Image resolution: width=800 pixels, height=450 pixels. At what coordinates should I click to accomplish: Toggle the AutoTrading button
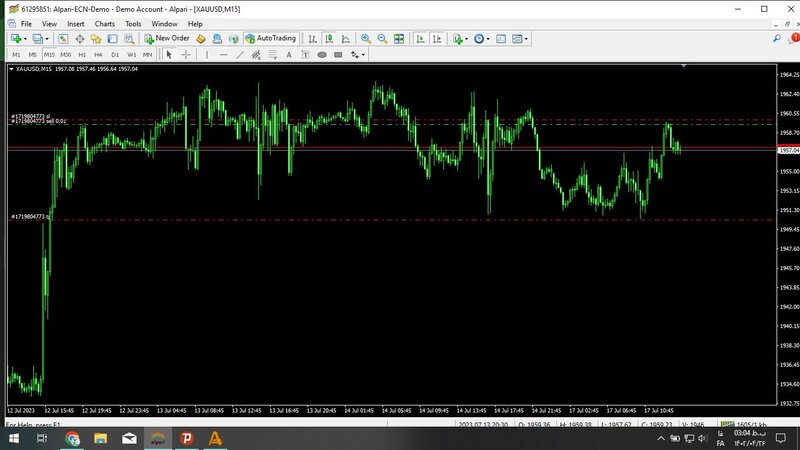[x=269, y=38]
